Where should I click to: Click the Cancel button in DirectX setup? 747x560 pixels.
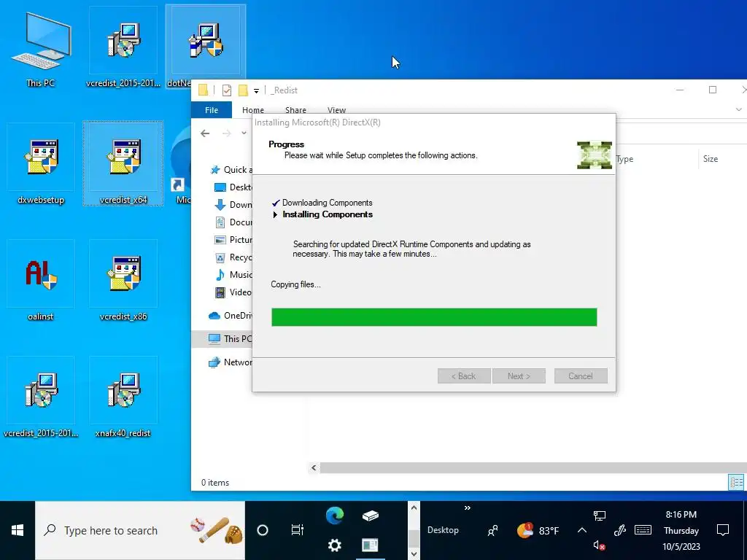581,376
